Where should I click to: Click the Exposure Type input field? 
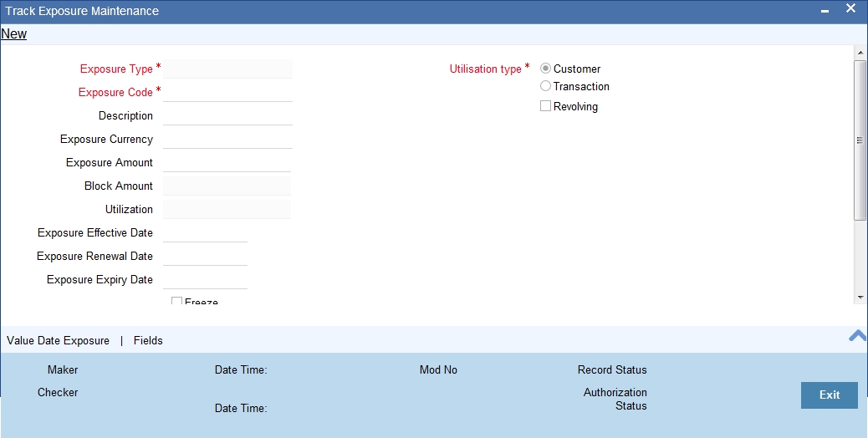coord(227,69)
